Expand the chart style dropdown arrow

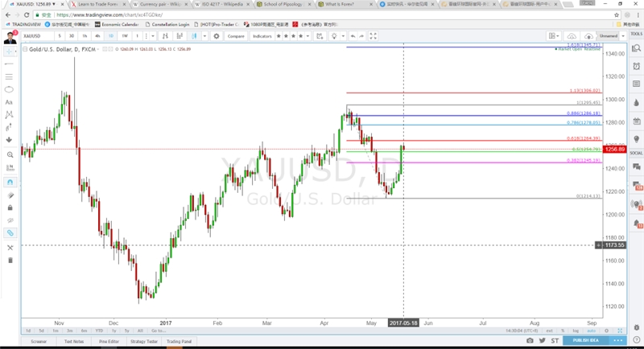pos(204,36)
